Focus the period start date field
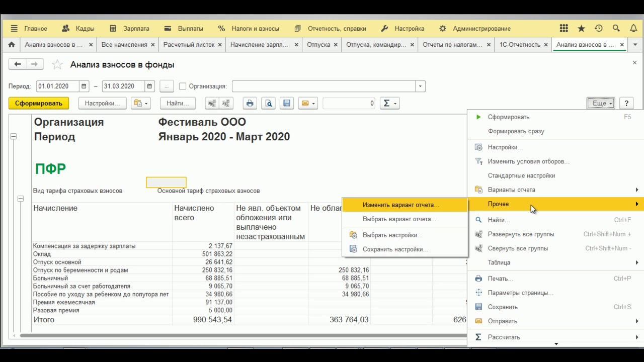Screen dimensions: 644x362 coord(58,86)
